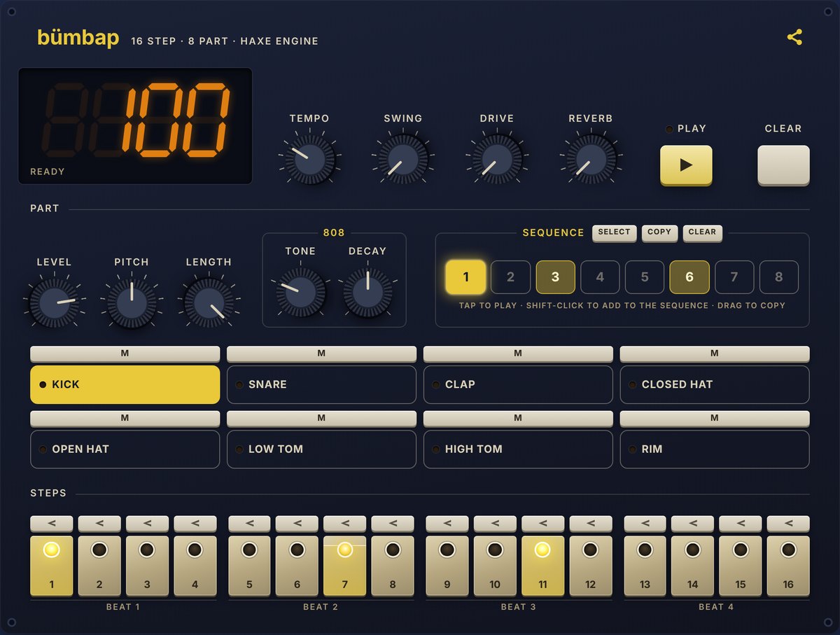The image size is (840, 635).
Task: Click the 808 Decay knob
Action: tap(367, 291)
